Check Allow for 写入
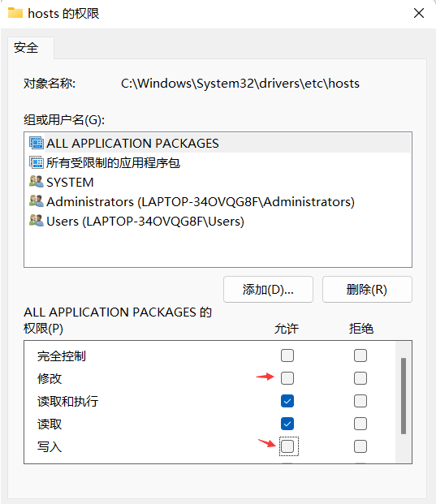The width and height of the screenshot is (436, 504). (x=287, y=446)
